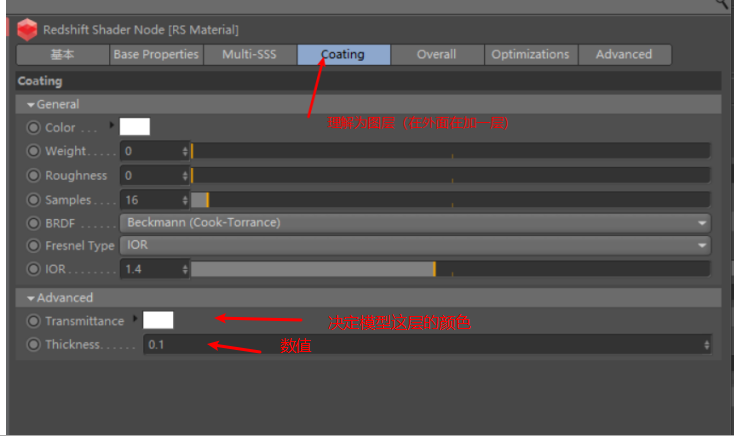Toggle the Color animation radio dot
Screen dimensions: 734x436
(33, 127)
